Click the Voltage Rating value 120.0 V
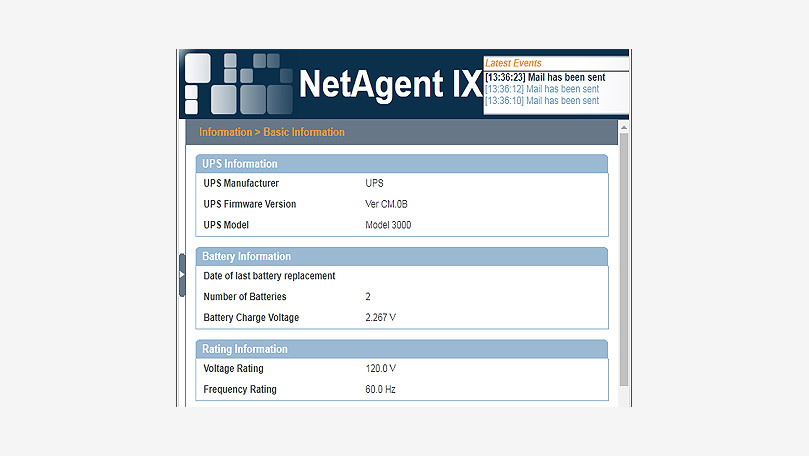The image size is (809, 456). tap(381, 369)
